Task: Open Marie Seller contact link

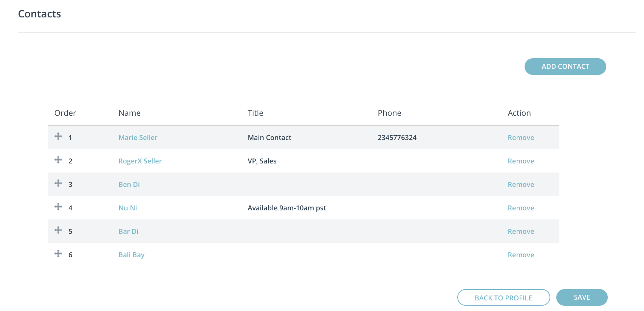Action: pos(138,138)
